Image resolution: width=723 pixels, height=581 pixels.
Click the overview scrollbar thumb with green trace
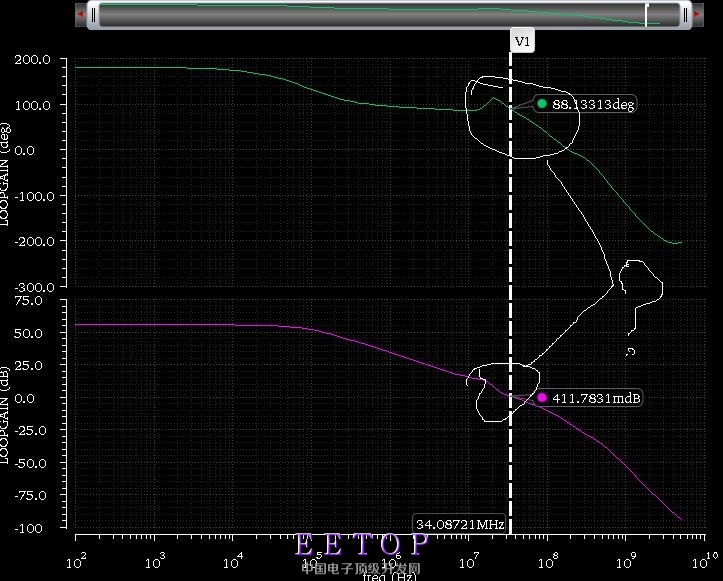389,15
